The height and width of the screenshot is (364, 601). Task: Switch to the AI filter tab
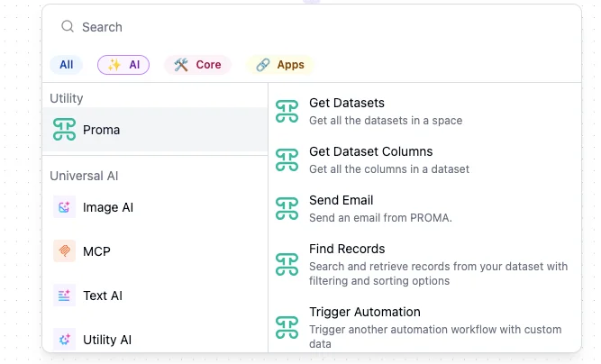123,65
